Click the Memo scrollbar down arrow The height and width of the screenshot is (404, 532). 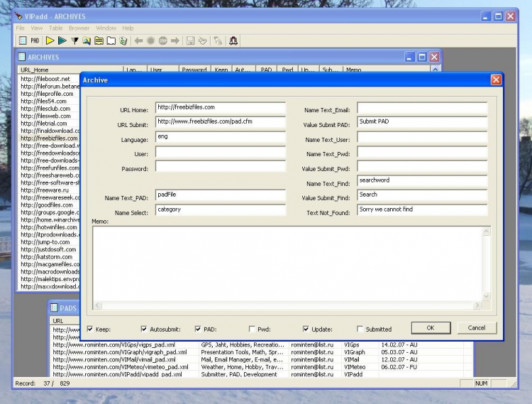(486, 296)
